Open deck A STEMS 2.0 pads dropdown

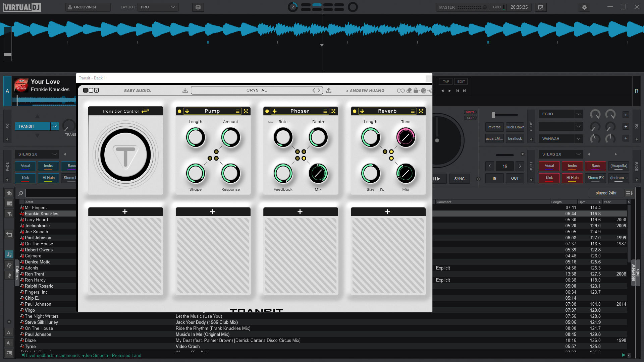(x=37, y=154)
